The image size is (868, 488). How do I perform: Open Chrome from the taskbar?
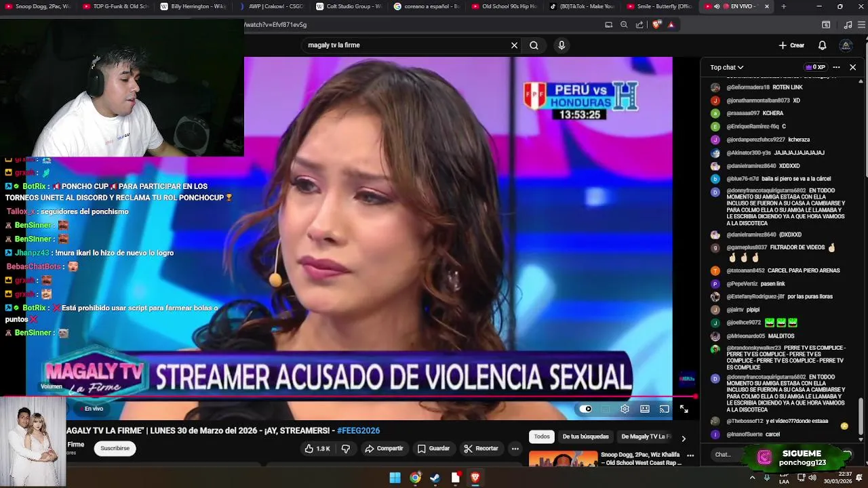coord(415,478)
